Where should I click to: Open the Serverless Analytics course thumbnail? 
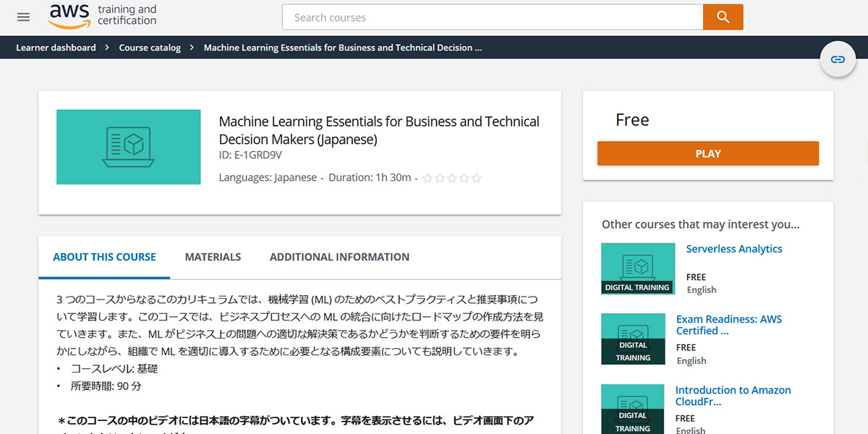[x=638, y=268]
